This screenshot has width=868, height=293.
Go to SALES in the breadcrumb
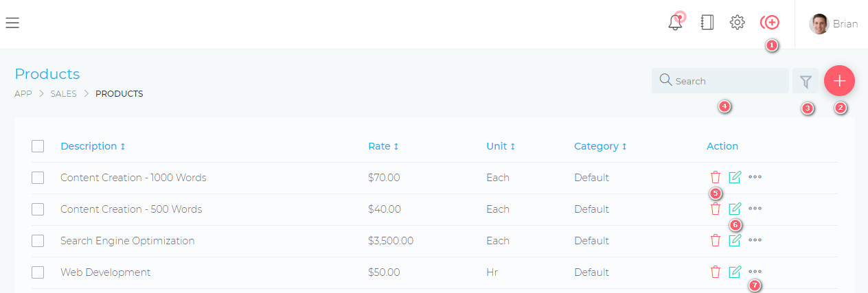coord(63,94)
